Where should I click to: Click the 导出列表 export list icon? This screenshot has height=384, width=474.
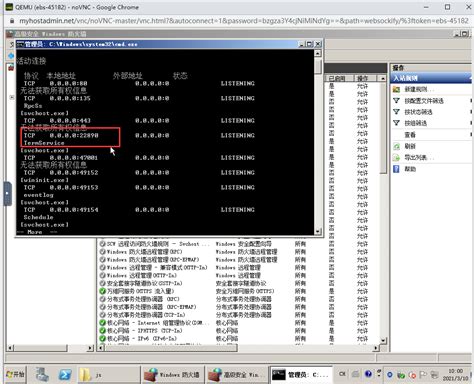tap(396, 158)
